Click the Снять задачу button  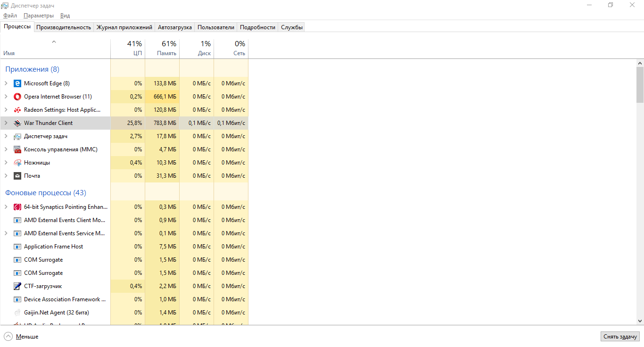click(x=620, y=336)
